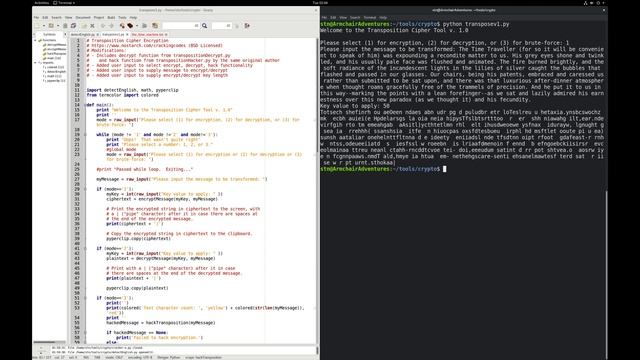Open Geany Build menu
The height and width of the screenshot is (360, 640).
(x=111, y=18)
